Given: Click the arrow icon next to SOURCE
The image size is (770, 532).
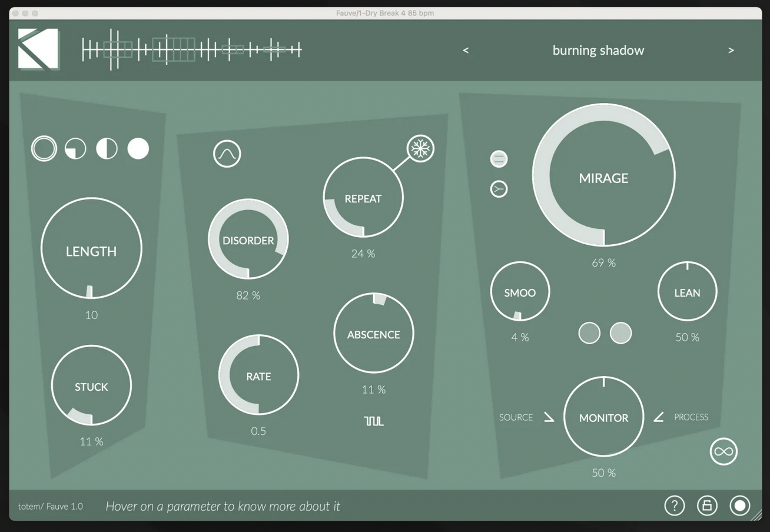Looking at the screenshot, I should coord(549,417).
